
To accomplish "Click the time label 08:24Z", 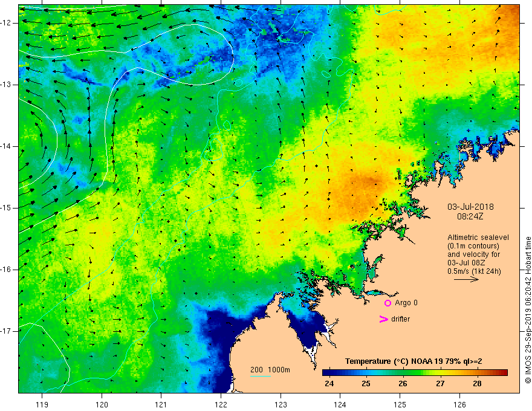I will [x=470, y=216].
